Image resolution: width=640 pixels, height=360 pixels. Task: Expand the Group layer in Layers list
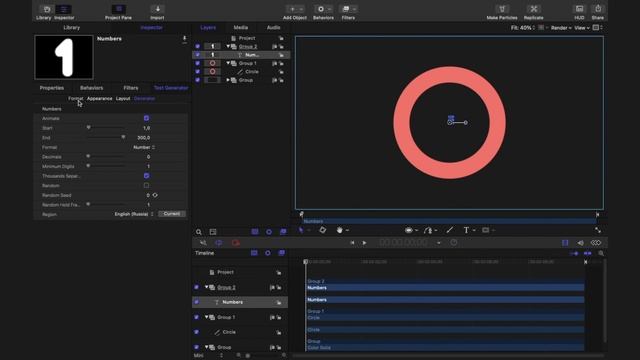point(228,80)
